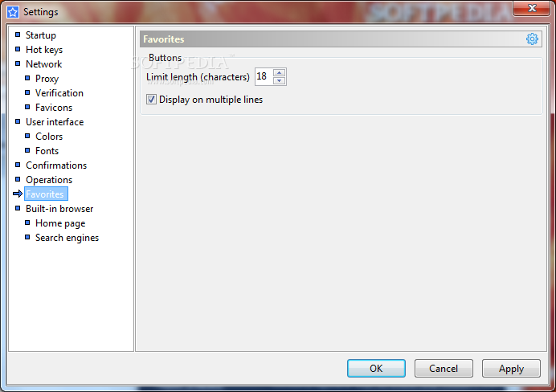This screenshot has height=392, width=556.
Task: Confirm settings with the OK button
Action: pyautogui.click(x=376, y=368)
